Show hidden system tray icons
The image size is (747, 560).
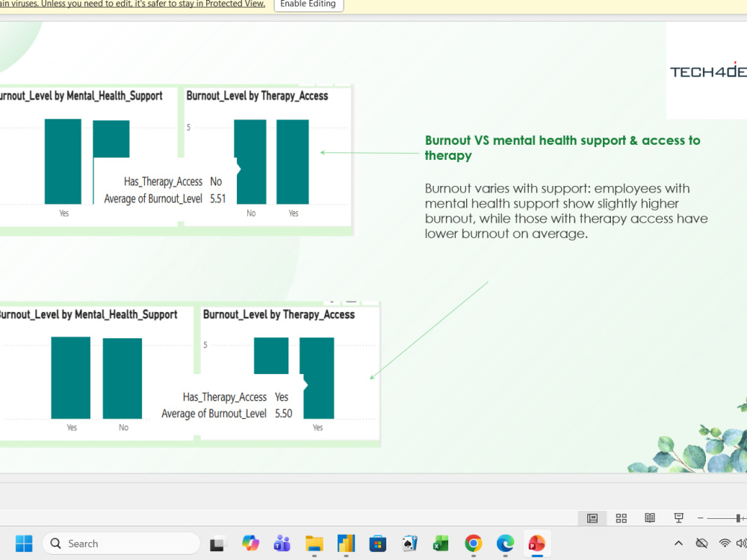[679, 544]
